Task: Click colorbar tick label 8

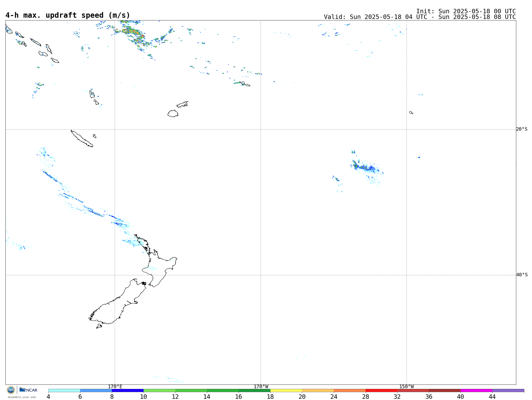Action: (112, 397)
